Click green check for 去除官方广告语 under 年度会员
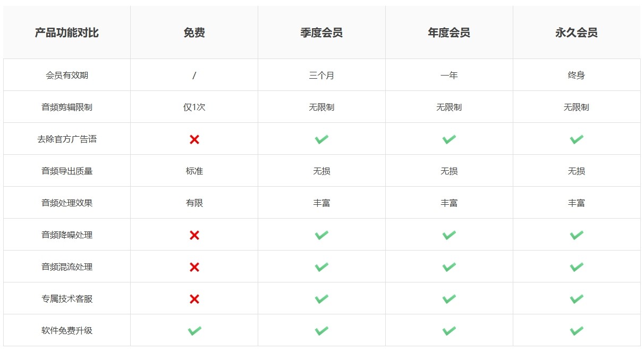This screenshot has height=350, width=644. coord(449,139)
